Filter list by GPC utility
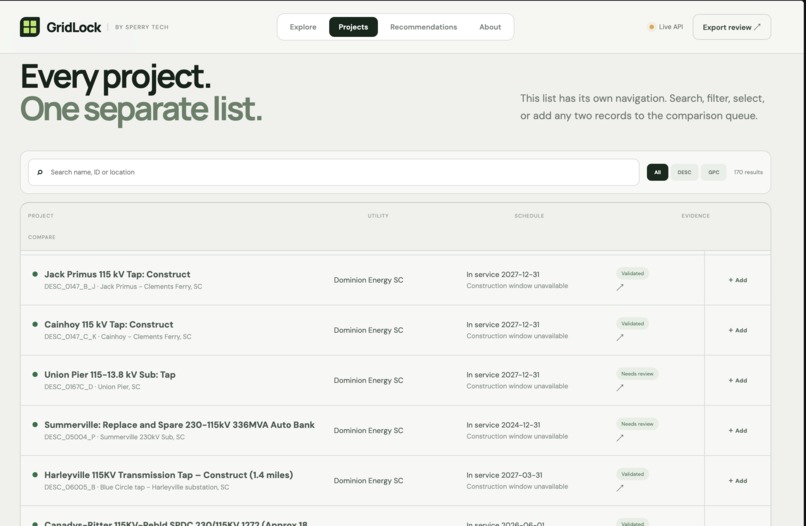The width and height of the screenshot is (806, 526). [x=713, y=172]
